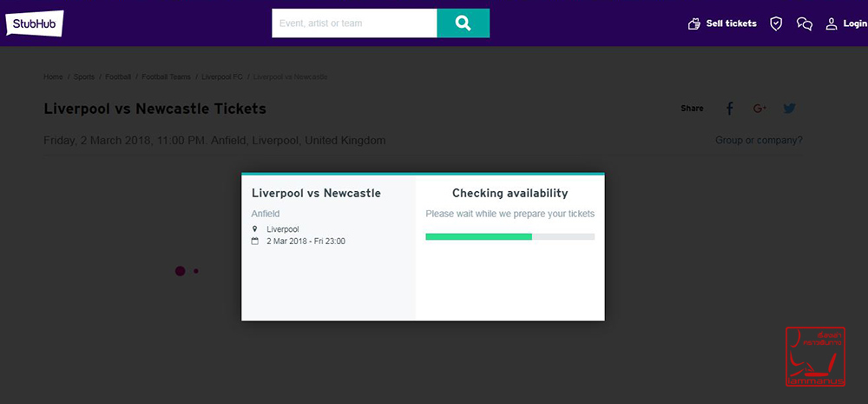Go to Home breadcrumb
The height and width of the screenshot is (404, 868).
[53, 77]
